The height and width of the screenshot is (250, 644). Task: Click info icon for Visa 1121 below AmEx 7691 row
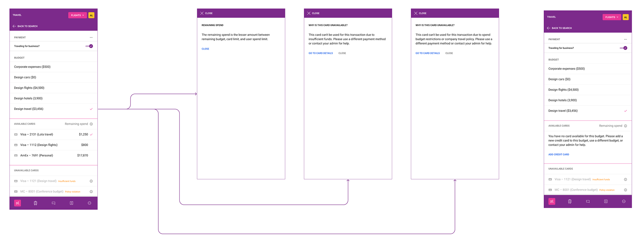click(91, 181)
